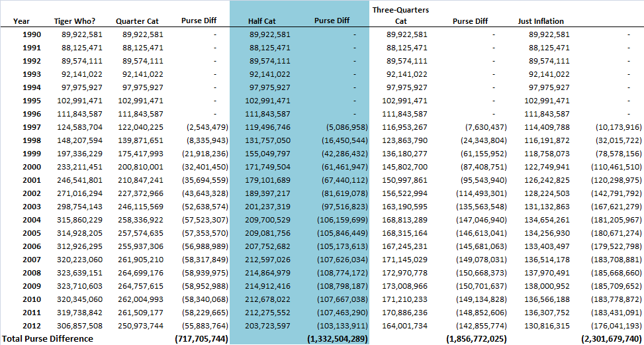
Task: Click the Total Purse Difference label
Action: (x=47, y=338)
